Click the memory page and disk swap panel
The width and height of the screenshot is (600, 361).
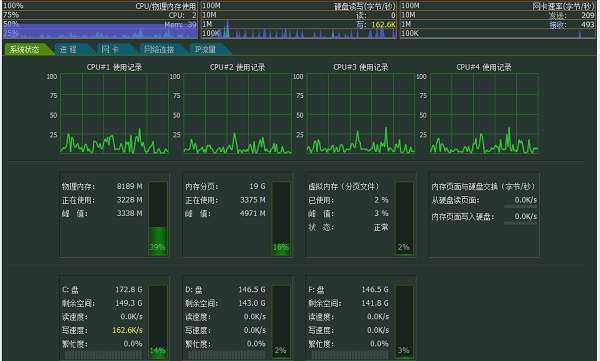(x=484, y=215)
